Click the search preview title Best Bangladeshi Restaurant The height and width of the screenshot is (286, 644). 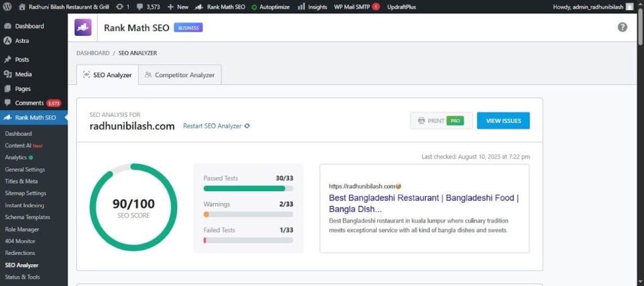(424, 203)
